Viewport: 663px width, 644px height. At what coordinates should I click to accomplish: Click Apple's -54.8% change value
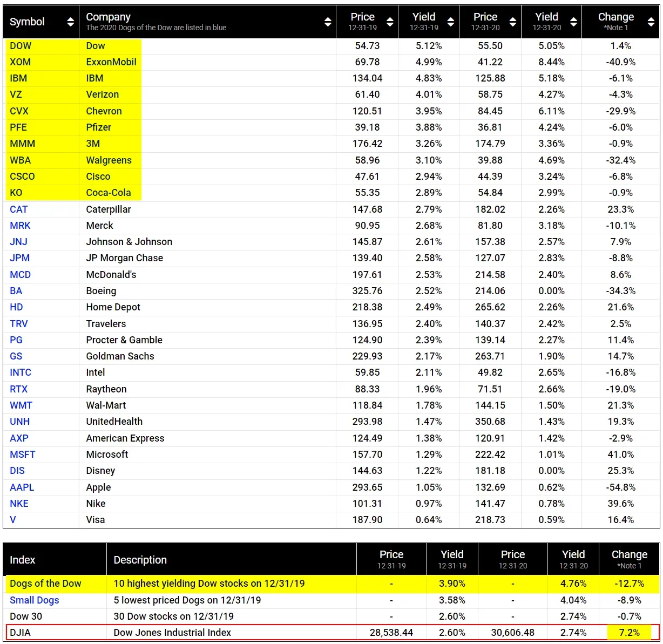[621, 487]
